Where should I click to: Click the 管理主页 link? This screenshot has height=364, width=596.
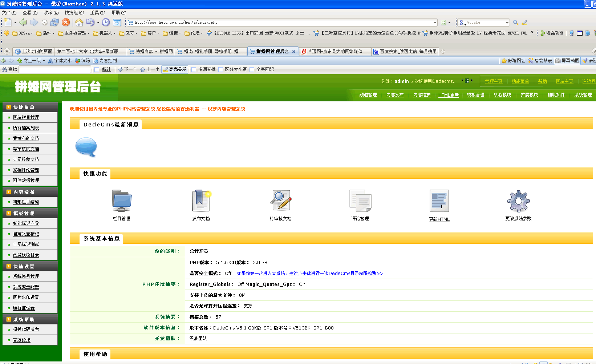pyautogui.click(x=494, y=81)
